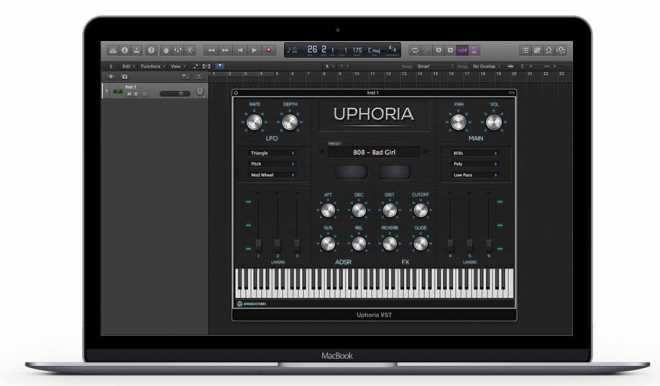This screenshot has width=660, height=386.
Task: Toggle top green switch in right Layers
Action: [500, 202]
